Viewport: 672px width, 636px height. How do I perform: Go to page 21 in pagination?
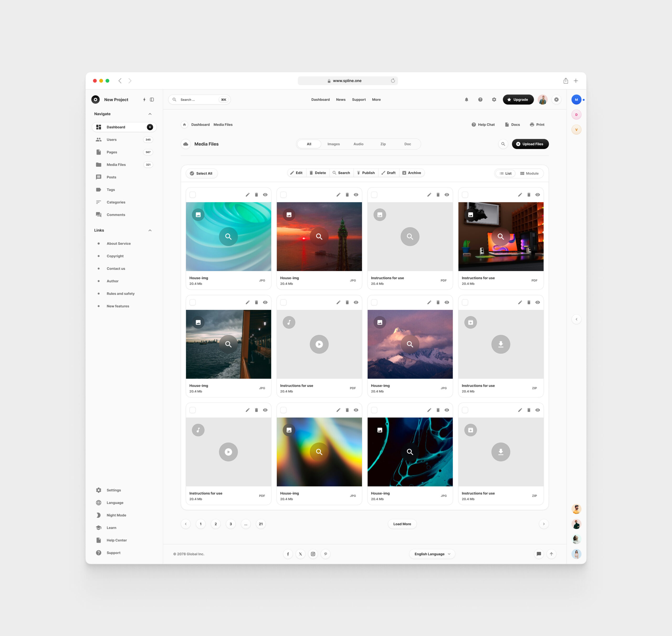(260, 524)
